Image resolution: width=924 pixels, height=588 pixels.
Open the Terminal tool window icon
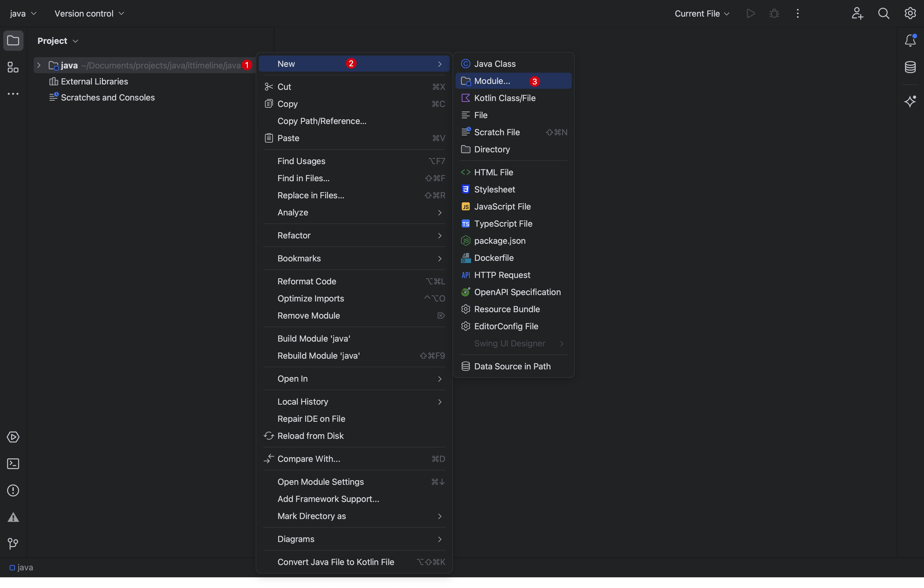(13, 464)
